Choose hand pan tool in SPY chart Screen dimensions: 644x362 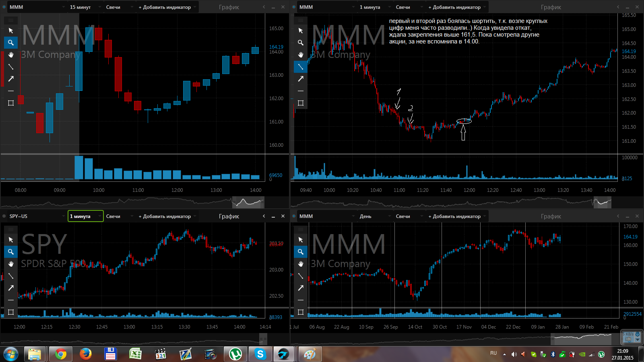pyautogui.click(x=11, y=264)
